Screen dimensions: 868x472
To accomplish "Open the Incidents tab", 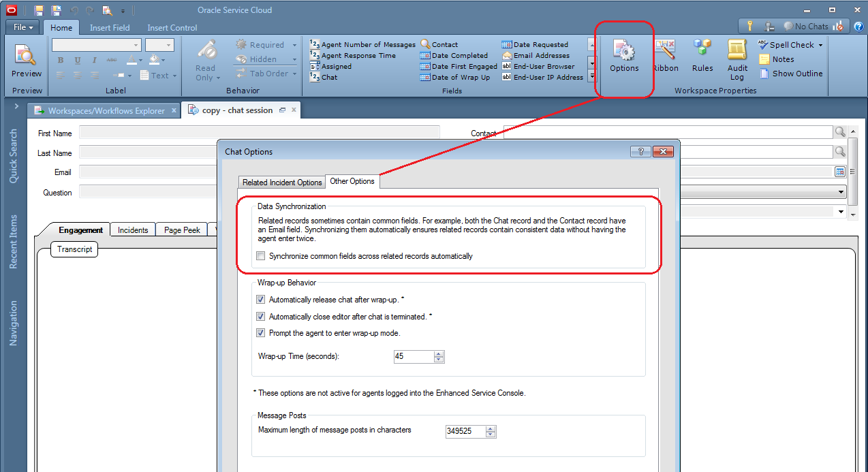I will (x=133, y=230).
